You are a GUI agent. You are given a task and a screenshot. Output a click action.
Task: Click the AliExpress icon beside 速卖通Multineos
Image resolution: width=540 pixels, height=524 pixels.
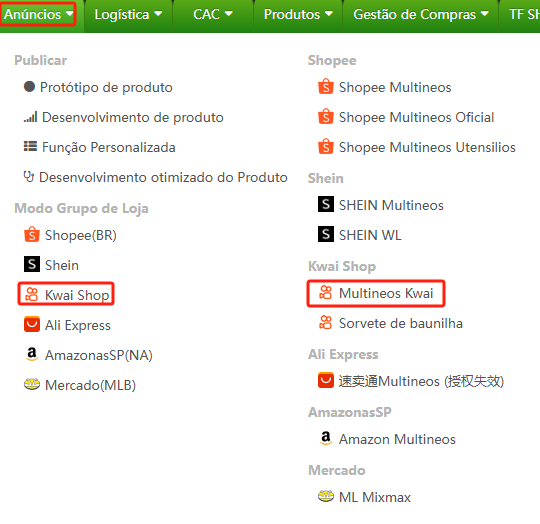[x=326, y=380]
